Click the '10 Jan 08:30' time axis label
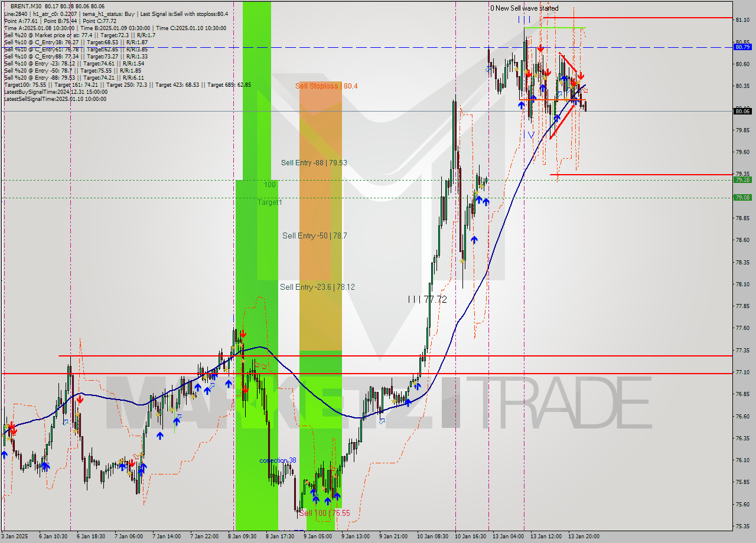Viewport: 756px width, 543px height. point(433,537)
